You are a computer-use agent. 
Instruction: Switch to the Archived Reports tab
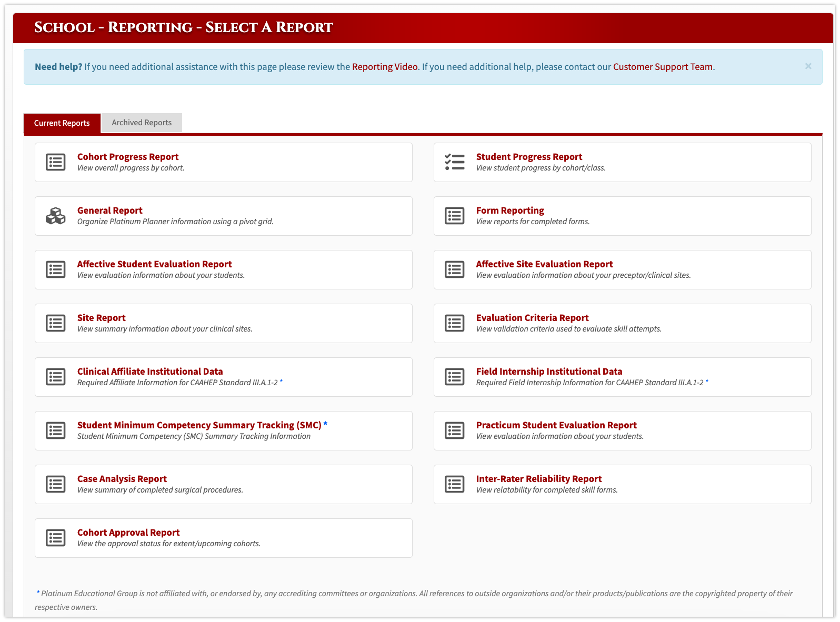(x=142, y=123)
